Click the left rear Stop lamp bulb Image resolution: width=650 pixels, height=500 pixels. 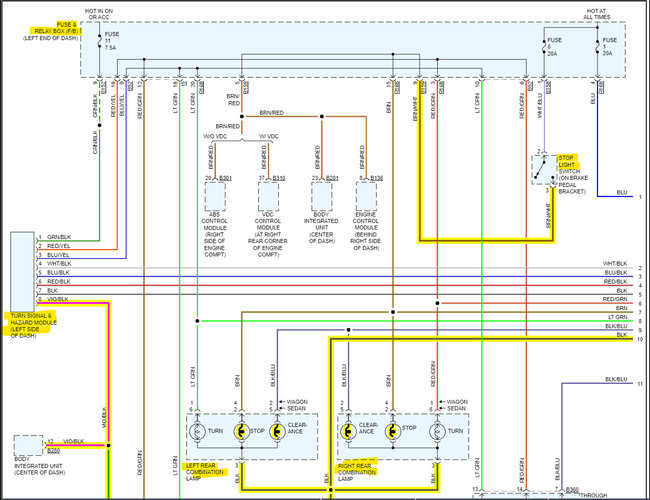pos(242,431)
